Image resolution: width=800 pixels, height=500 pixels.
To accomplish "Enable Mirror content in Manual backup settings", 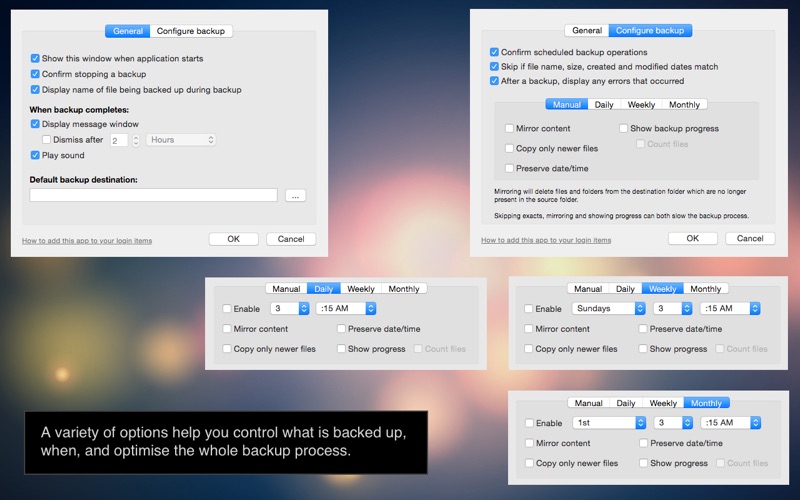I will [509, 128].
